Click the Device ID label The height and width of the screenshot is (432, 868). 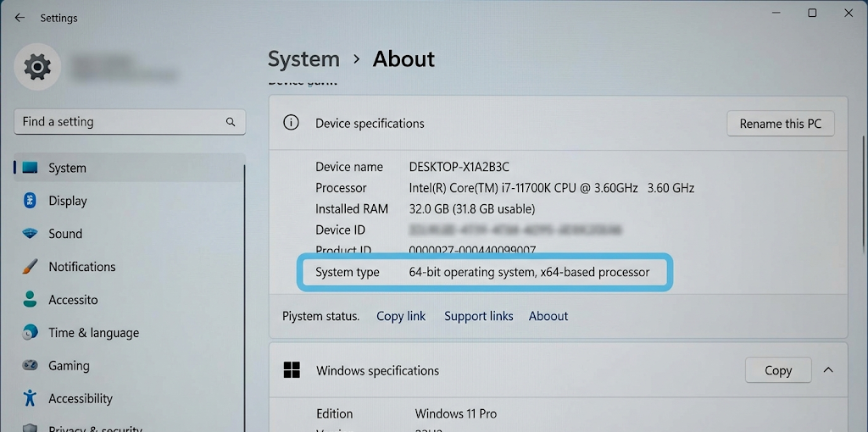coord(341,230)
